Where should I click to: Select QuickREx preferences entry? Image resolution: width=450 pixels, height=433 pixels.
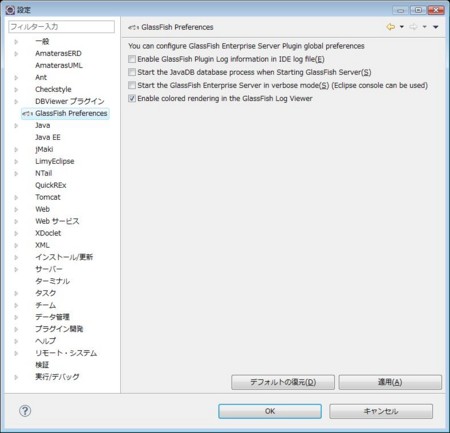click(x=51, y=185)
